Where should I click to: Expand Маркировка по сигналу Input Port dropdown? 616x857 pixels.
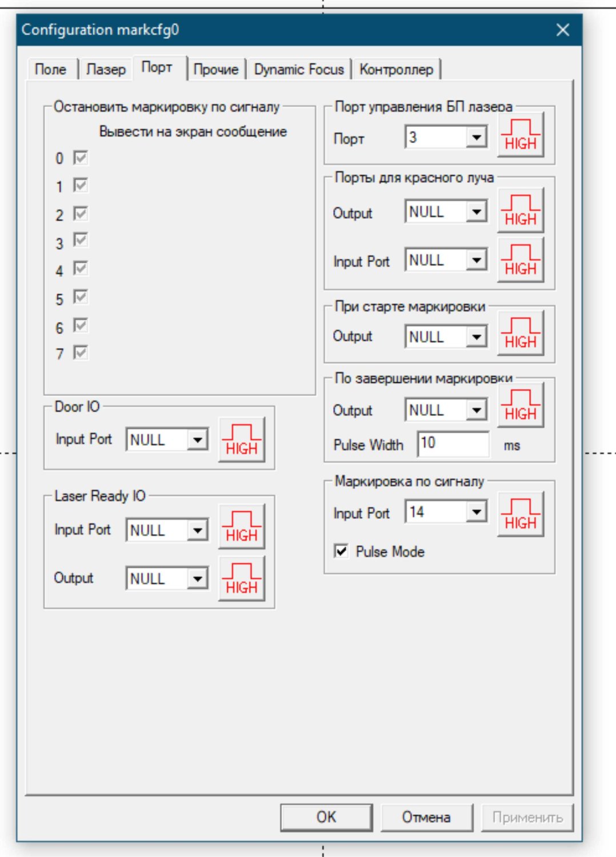pyautogui.click(x=476, y=512)
